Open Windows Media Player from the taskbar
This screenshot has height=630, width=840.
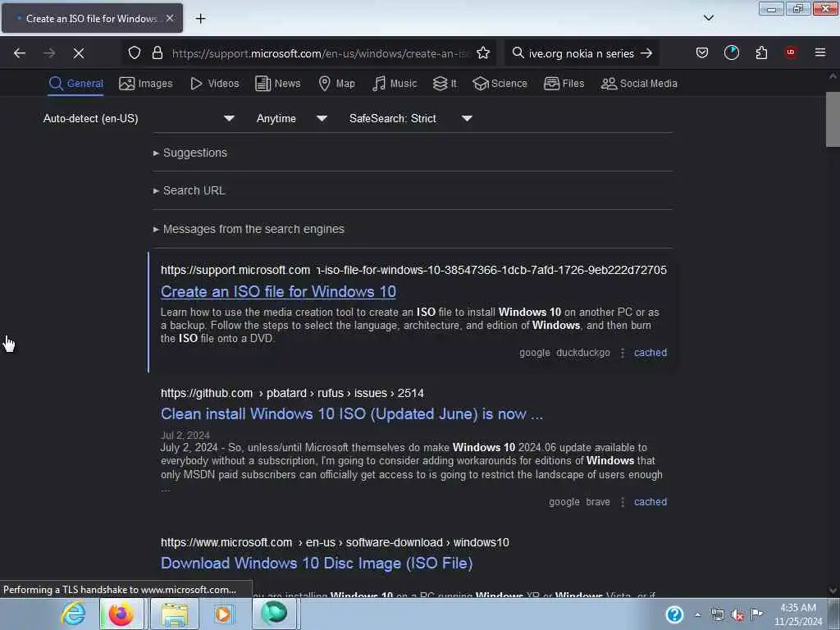tap(223, 614)
